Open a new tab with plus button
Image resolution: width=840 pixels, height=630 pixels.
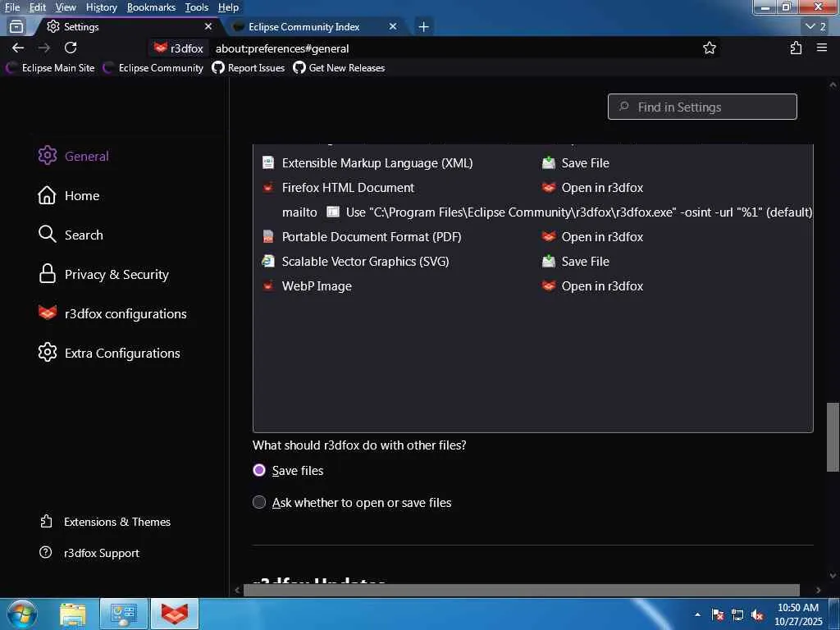[424, 26]
